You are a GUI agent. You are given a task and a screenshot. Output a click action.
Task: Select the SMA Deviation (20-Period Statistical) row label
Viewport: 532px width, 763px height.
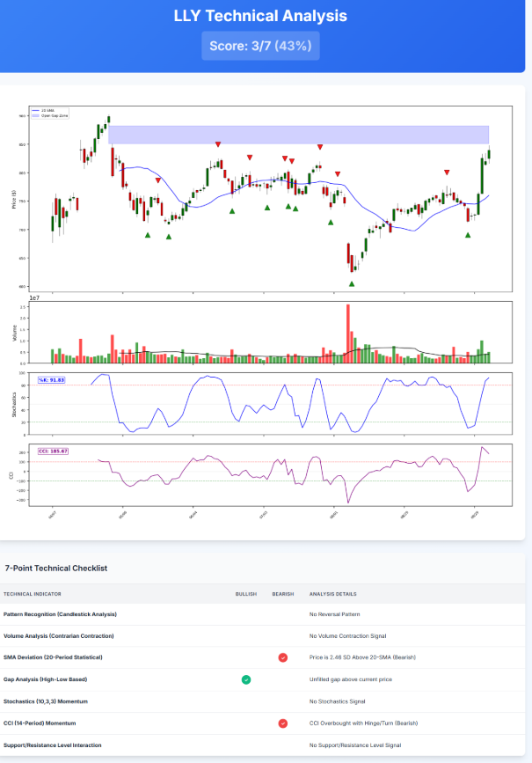(53, 657)
